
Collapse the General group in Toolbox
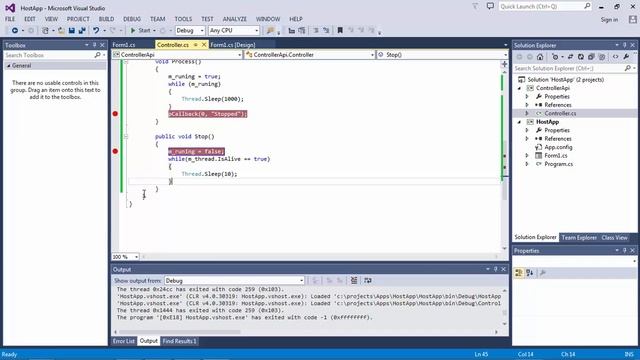pyautogui.click(x=9, y=66)
